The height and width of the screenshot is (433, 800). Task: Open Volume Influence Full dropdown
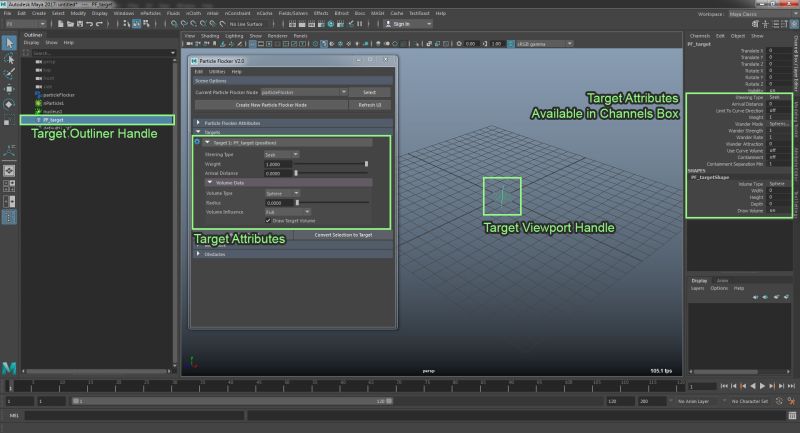pos(287,212)
